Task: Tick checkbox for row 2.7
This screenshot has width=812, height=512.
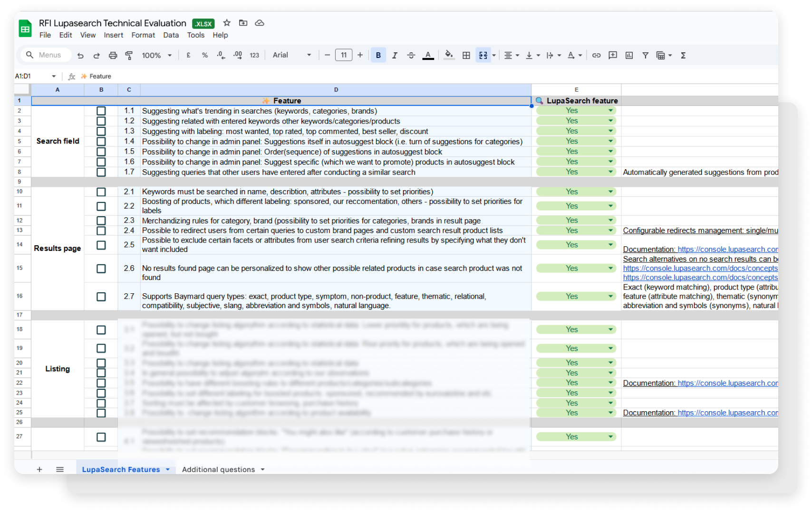Action: pos(101,297)
